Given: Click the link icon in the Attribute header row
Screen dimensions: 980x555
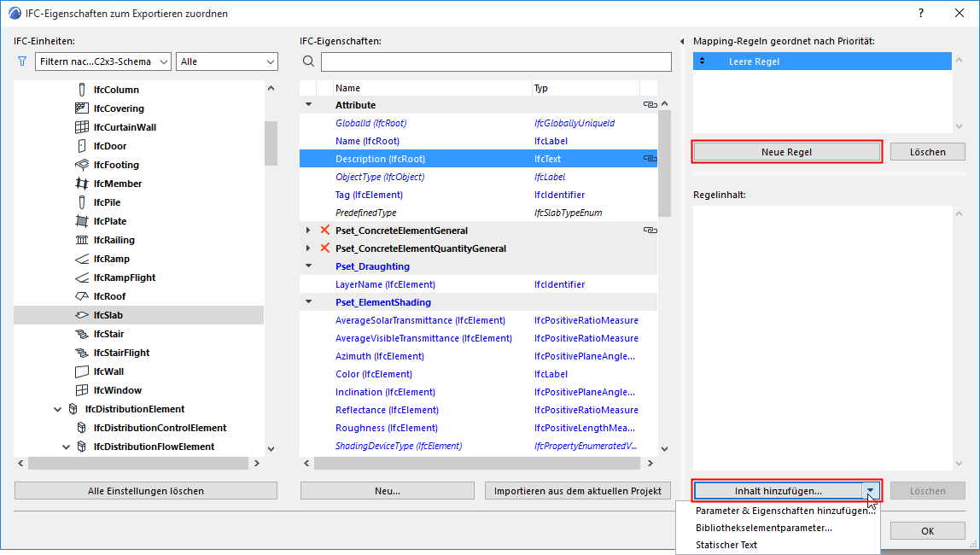Looking at the screenshot, I should pos(650,104).
